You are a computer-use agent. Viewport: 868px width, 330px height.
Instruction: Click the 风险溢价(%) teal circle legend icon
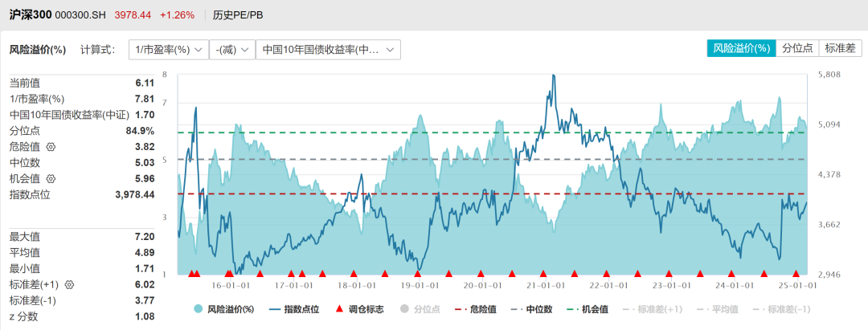tap(198, 309)
